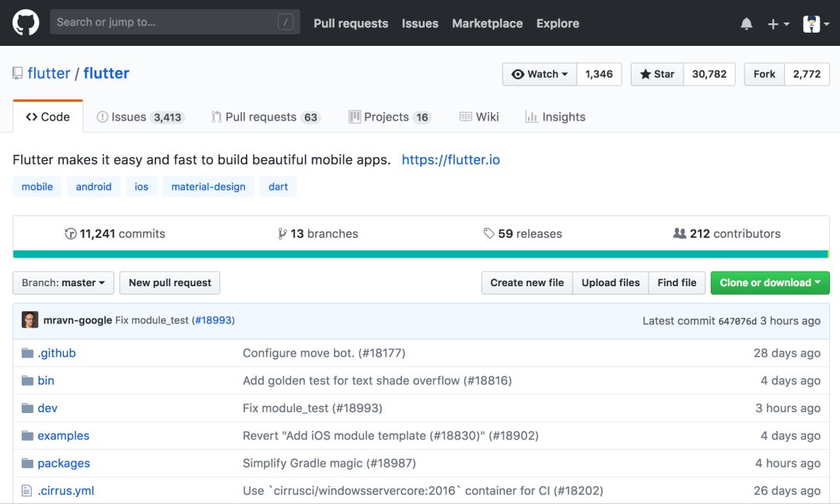Open commit message Simplify Gradle magic (#18987)
Image resolution: width=840 pixels, height=504 pixels.
[x=330, y=464]
